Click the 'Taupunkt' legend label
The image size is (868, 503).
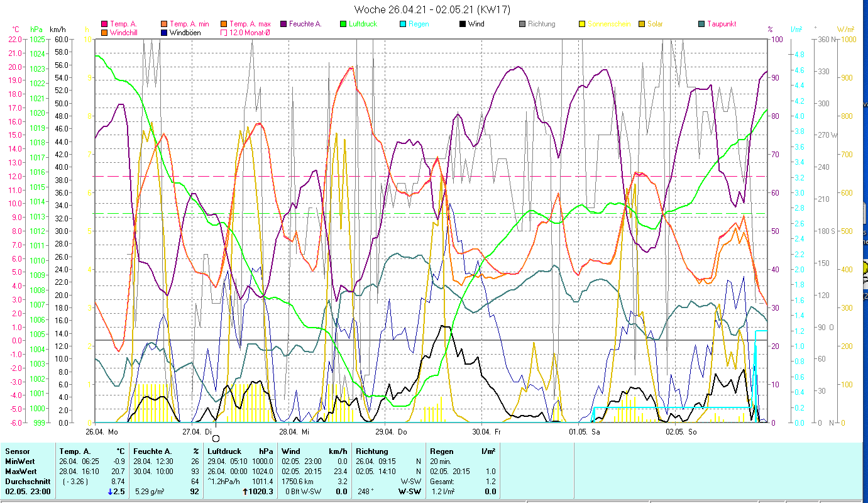[x=722, y=24]
